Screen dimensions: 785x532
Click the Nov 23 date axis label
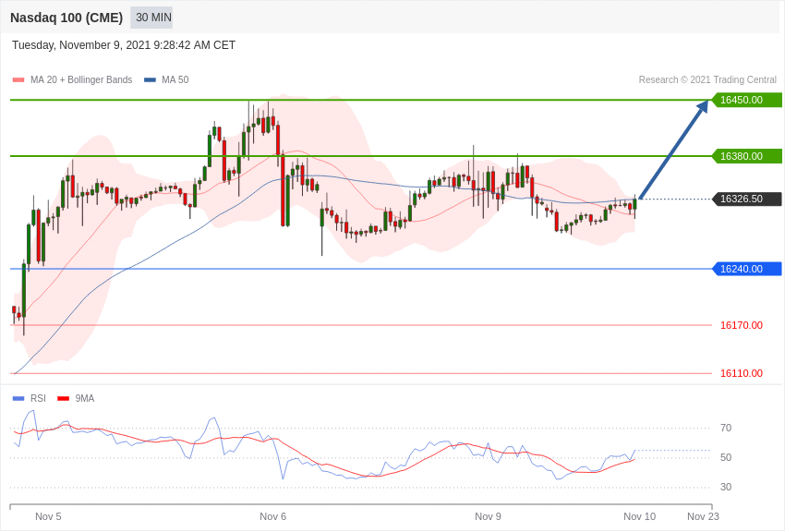[x=703, y=516]
